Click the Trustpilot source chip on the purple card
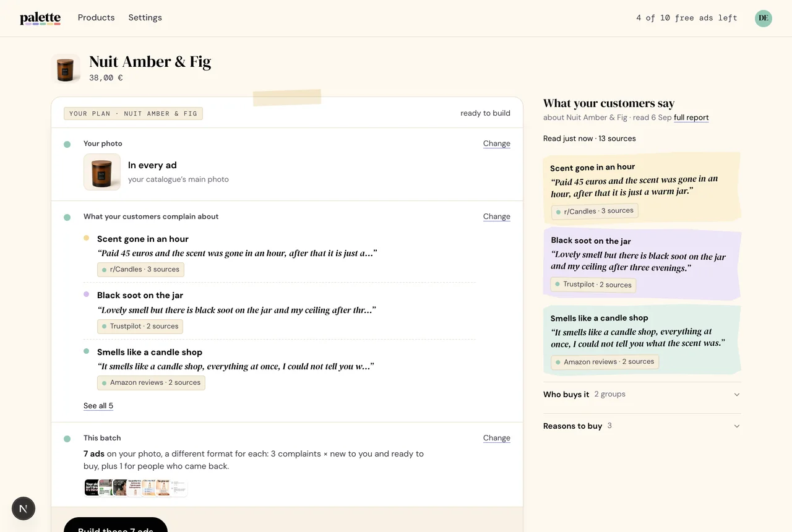The width and height of the screenshot is (792, 532). click(x=593, y=285)
